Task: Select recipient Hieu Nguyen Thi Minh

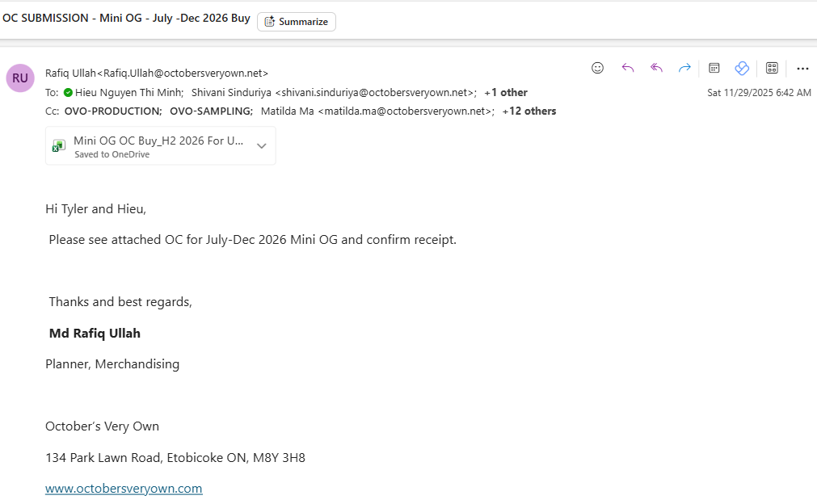Action: pyautogui.click(x=129, y=92)
